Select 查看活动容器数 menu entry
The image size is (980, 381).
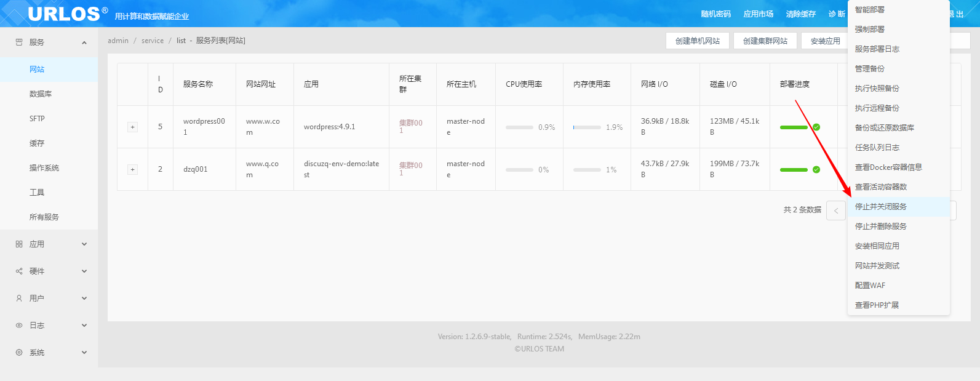[899, 187]
